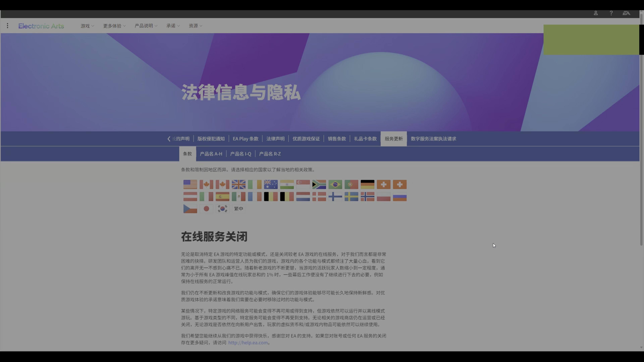Select the Norway flag

tap(367, 197)
